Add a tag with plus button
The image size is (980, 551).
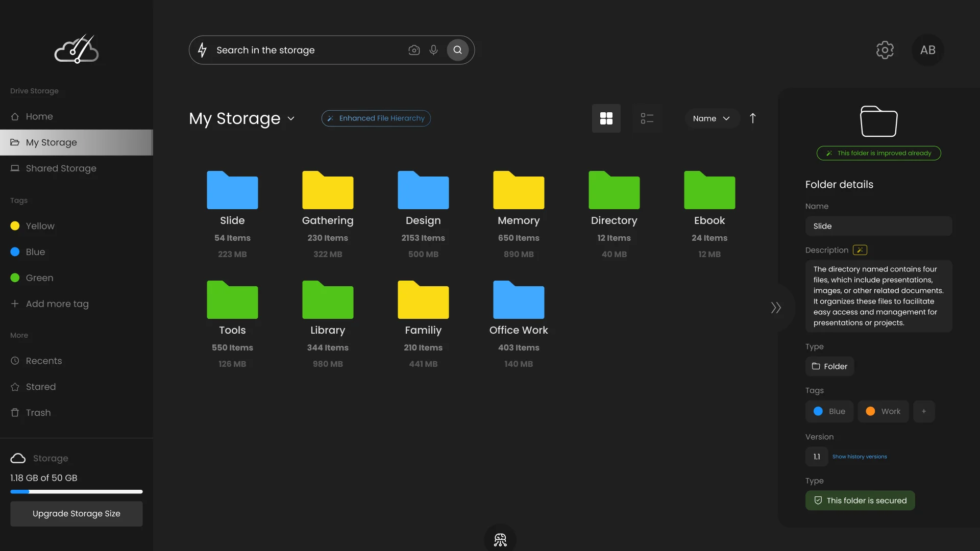(x=924, y=411)
